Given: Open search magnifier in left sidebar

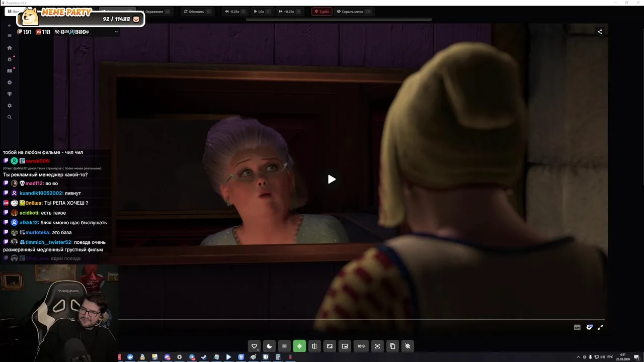Looking at the screenshot, I should coord(9,117).
